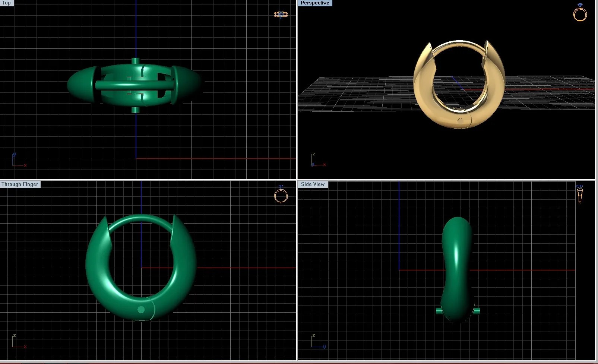This screenshot has height=364, width=598.
Task: Activate the Top viewport title label
Action: (x=6, y=3)
